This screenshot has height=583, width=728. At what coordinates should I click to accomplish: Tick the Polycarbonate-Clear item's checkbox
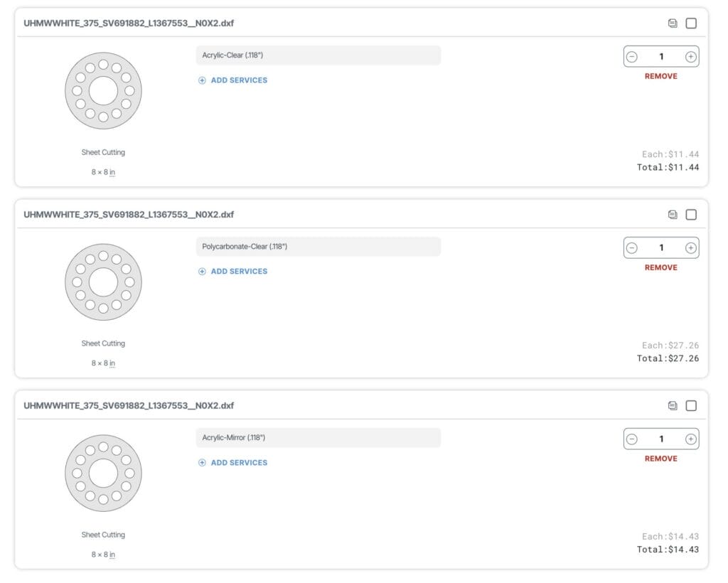(x=691, y=215)
